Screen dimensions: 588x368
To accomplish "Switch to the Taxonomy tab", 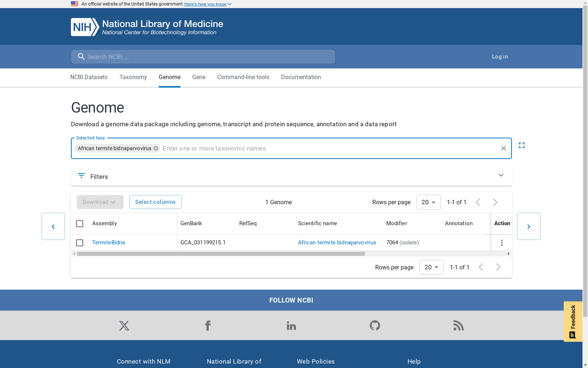I will [x=133, y=77].
